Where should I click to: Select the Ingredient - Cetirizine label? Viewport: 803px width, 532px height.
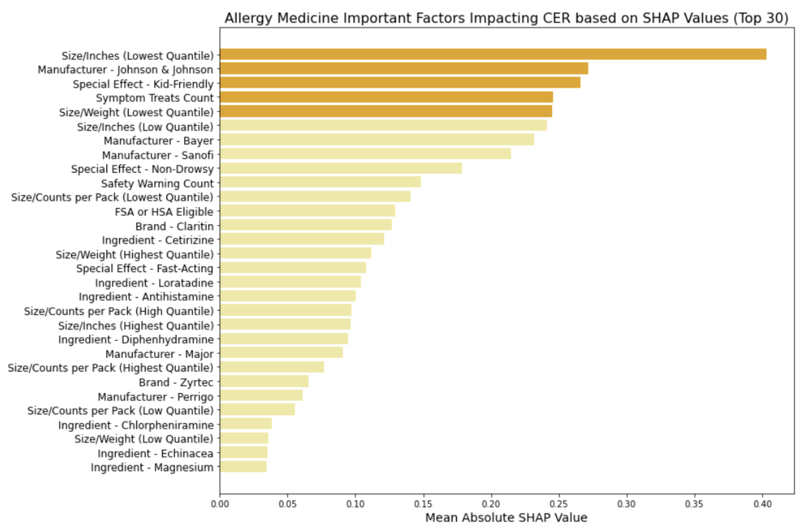(x=158, y=240)
